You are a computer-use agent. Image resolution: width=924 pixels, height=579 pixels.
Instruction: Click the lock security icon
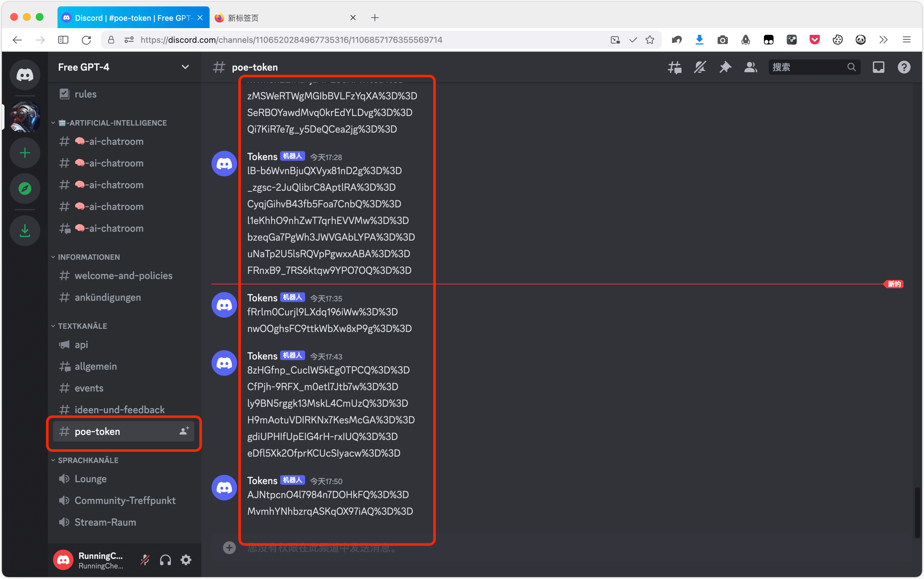coord(111,40)
